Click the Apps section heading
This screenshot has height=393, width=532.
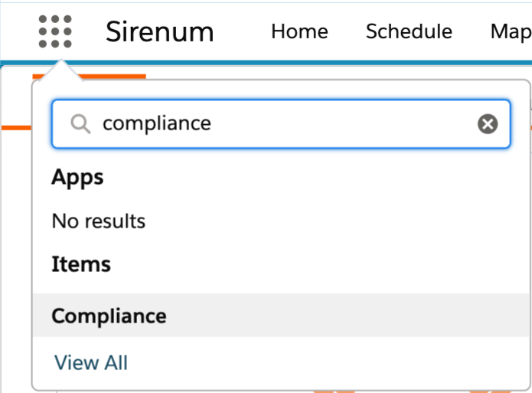[77, 178]
